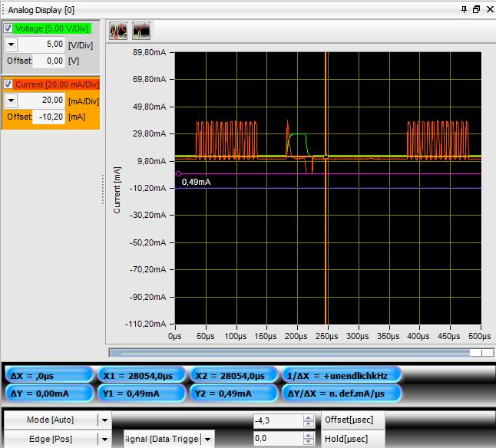
Task: Click the Y2 = 0,49mA readout
Action: tap(233, 394)
